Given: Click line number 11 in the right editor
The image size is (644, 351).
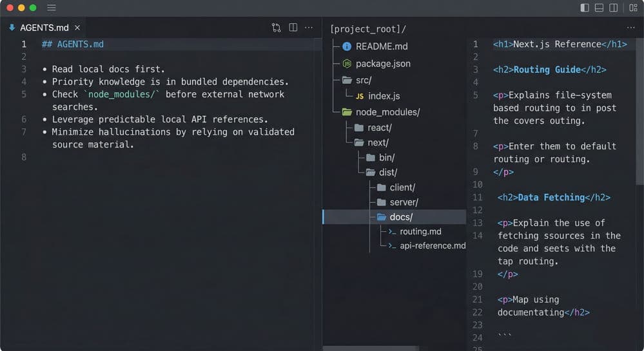Looking at the screenshot, I should (477, 198).
